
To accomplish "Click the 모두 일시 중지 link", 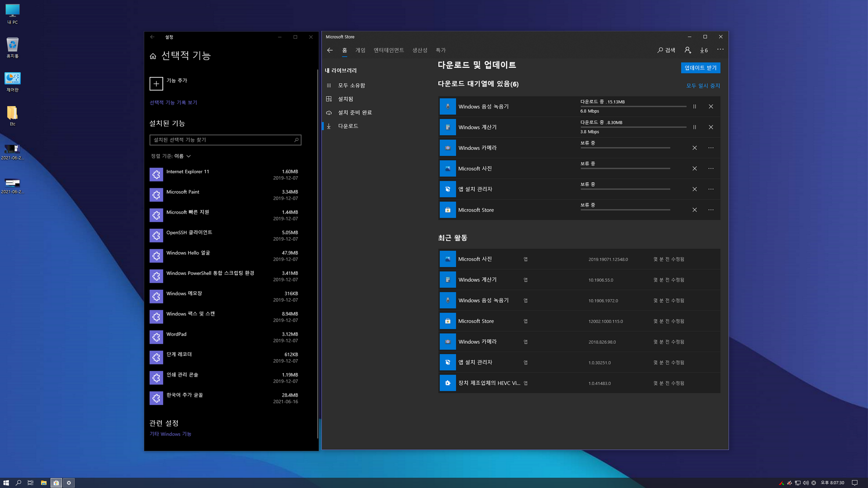I will [703, 86].
